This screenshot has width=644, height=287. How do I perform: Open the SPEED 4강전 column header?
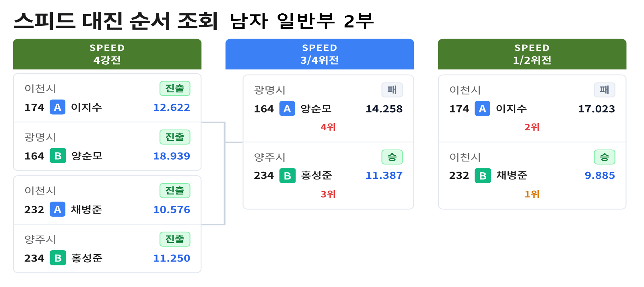click(107, 54)
